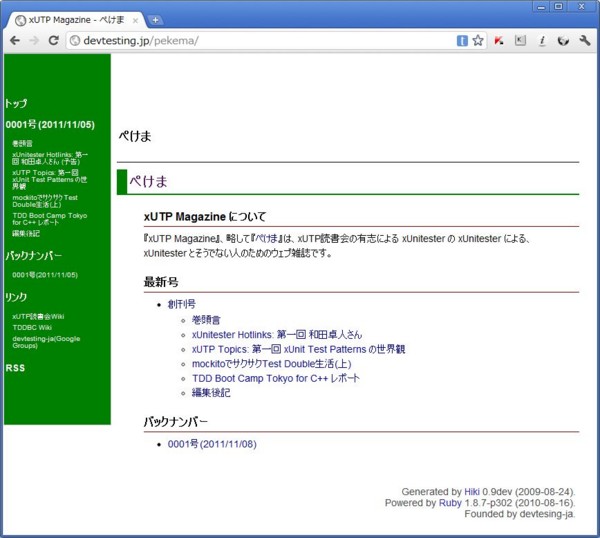The height and width of the screenshot is (538, 600).
Task: Open the 創刊号 link
Action: [x=182, y=304]
